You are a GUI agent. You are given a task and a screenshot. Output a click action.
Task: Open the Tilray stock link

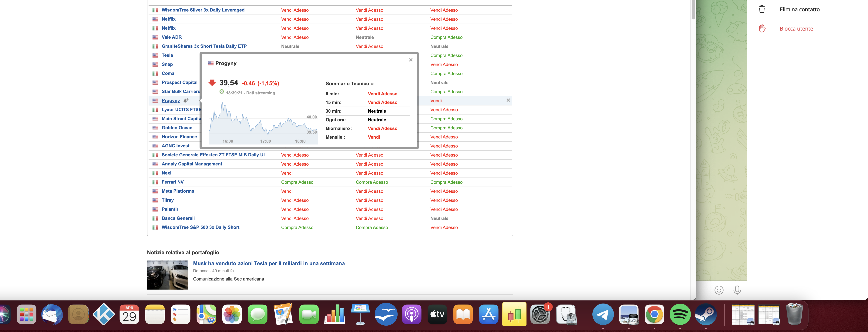tap(167, 200)
